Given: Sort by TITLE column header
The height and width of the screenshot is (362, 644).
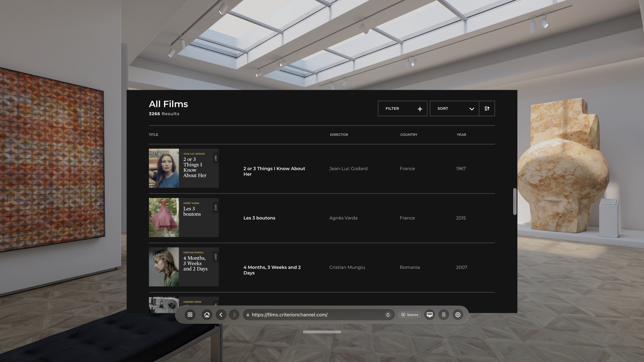Looking at the screenshot, I should pyautogui.click(x=153, y=135).
